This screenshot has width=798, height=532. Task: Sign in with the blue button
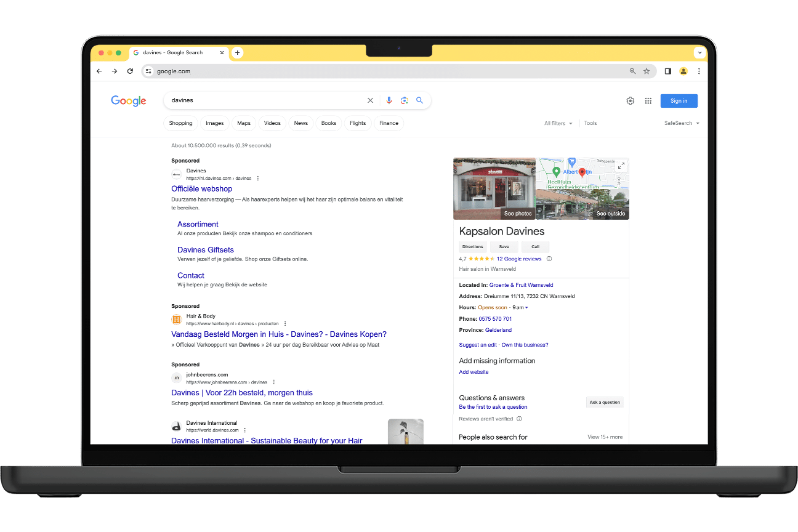click(x=679, y=101)
